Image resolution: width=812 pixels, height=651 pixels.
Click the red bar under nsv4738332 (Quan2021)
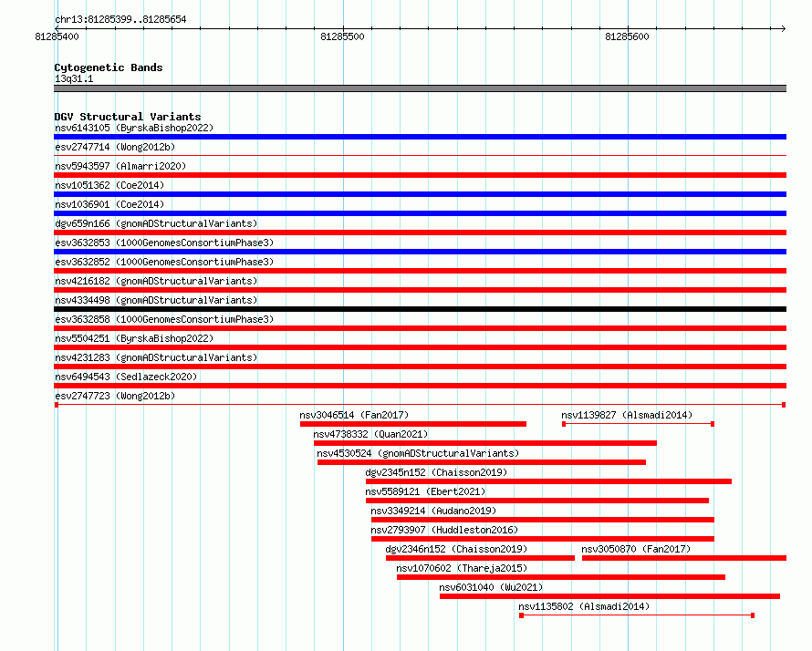pos(485,443)
